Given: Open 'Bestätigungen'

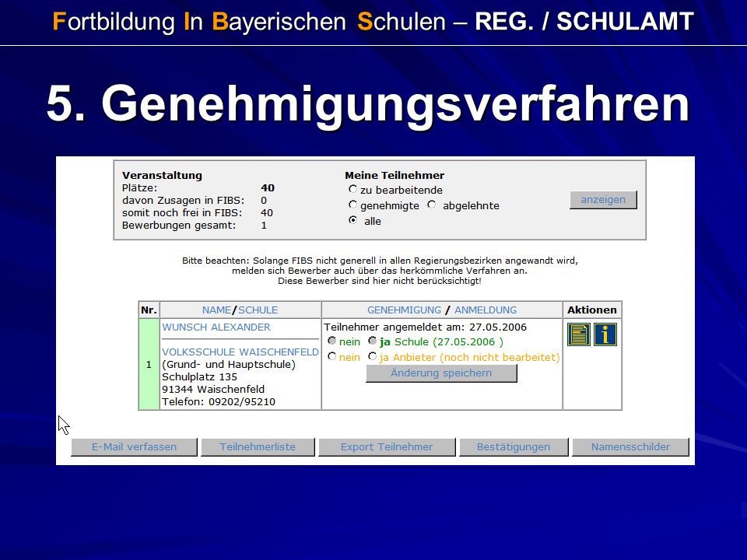Looking at the screenshot, I should point(514,447).
